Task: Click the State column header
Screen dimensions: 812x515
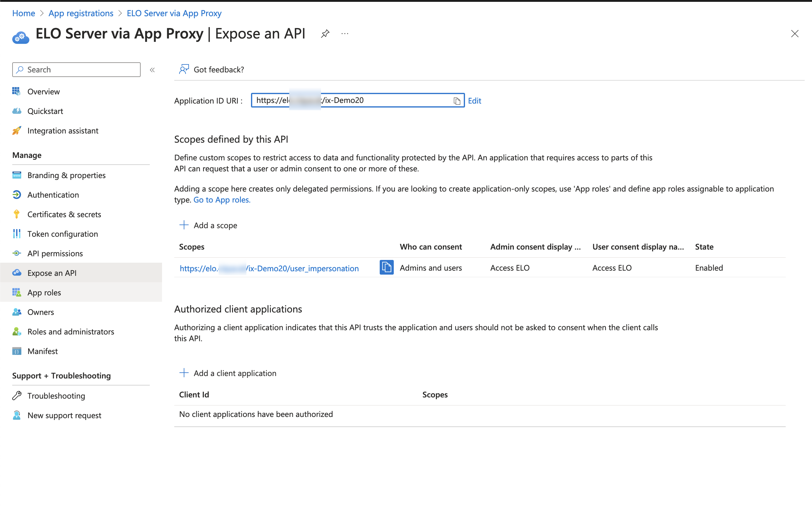Action: click(x=704, y=247)
